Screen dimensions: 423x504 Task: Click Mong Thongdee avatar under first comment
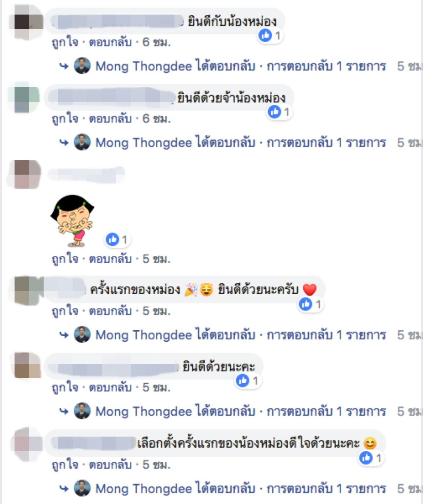coord(82,66)
